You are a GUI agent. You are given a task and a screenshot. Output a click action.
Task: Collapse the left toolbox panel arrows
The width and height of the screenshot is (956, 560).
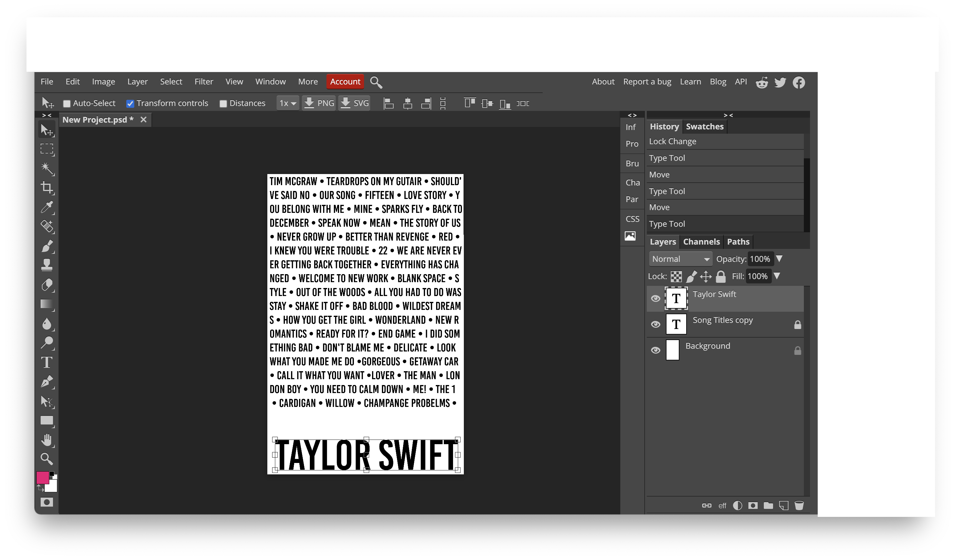pyautogui.click(x=47, y=115)
